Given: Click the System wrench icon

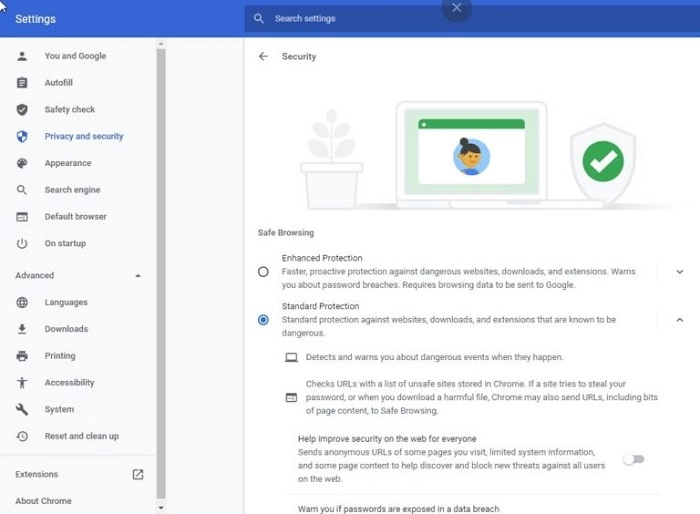Looking at the screenshot, I should (x=22, y=410).
